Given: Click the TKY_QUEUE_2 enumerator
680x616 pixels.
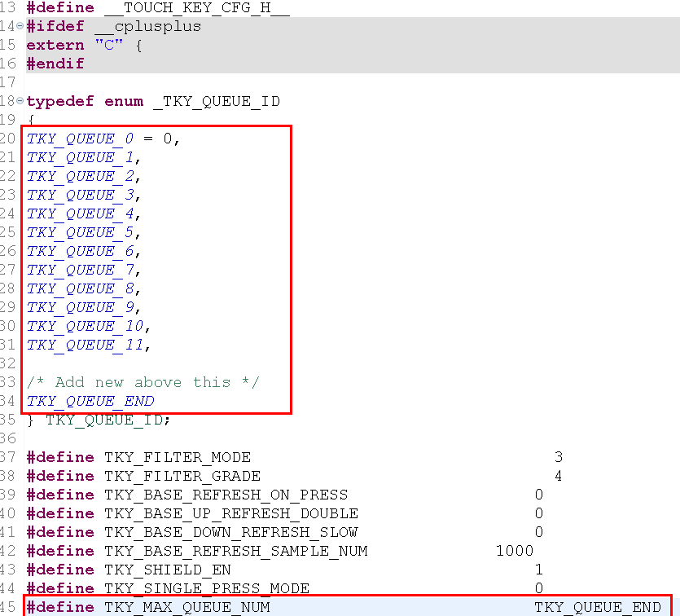Looking at the screenshot, I should [81, 176].
